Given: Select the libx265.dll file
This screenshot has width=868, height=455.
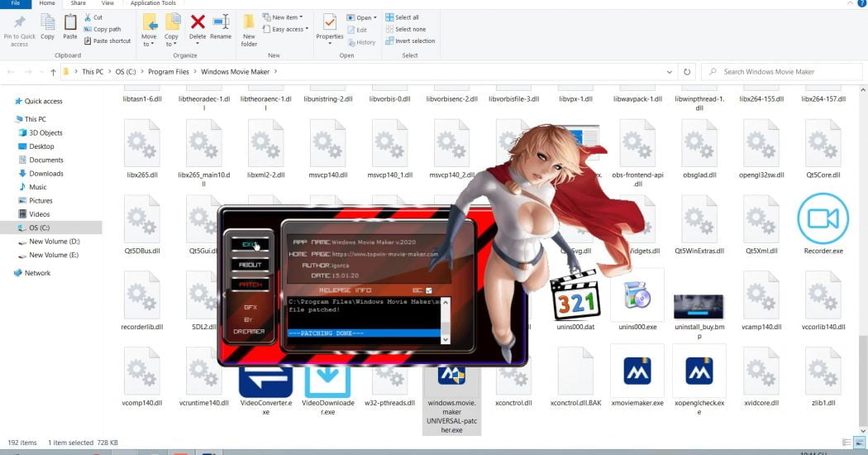Looking at the screenshot, I should point(142,144).
